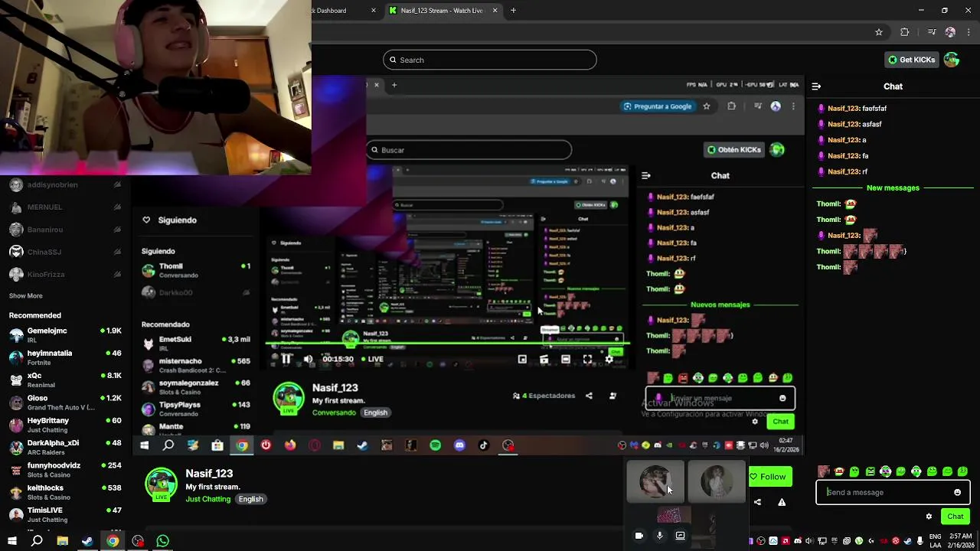Open the browser extensions puzzle icon

[905, 32]
